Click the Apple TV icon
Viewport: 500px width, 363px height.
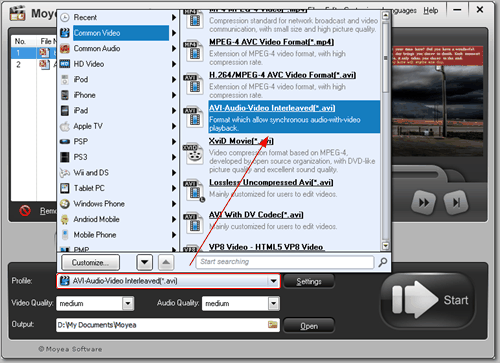pyautogui.click(x=65, y=126)
